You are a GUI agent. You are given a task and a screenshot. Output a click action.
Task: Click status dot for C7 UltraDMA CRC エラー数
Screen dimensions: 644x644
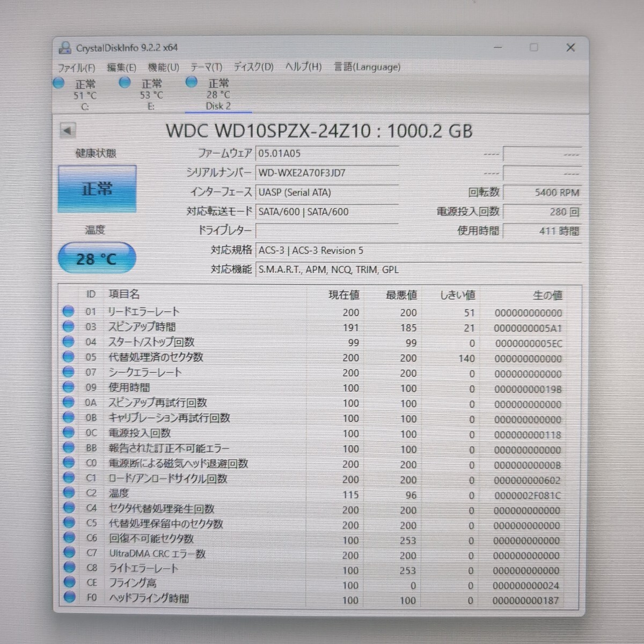pos(68,552)
